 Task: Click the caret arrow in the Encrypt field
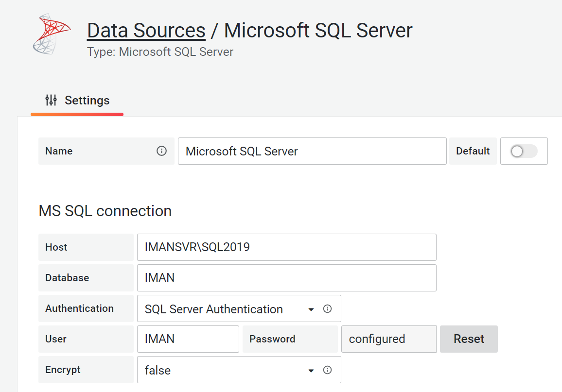click(311, 371)
